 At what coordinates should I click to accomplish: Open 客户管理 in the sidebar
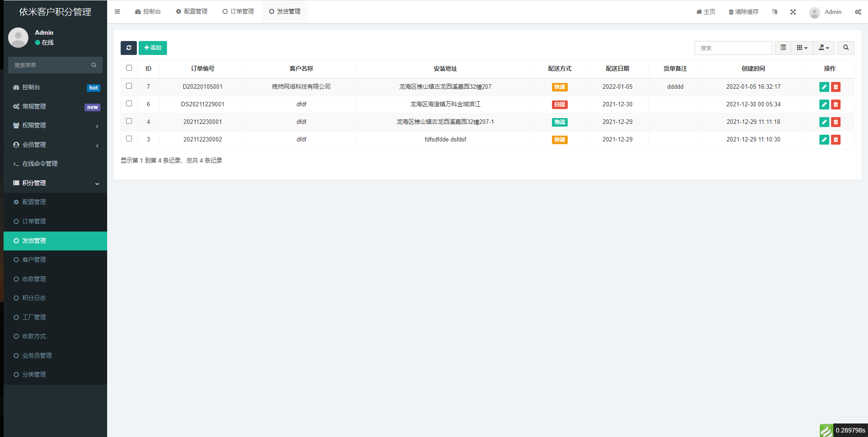pos(34,260)
